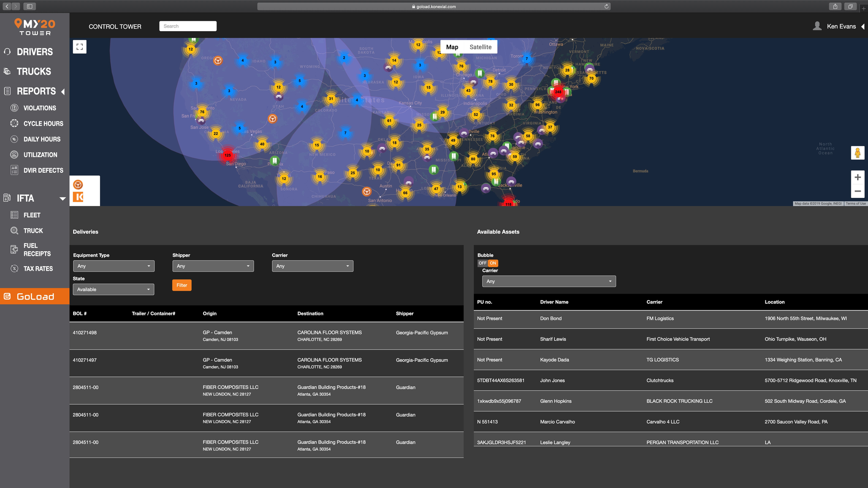Click the Street View pegman icon

point(857,153)
